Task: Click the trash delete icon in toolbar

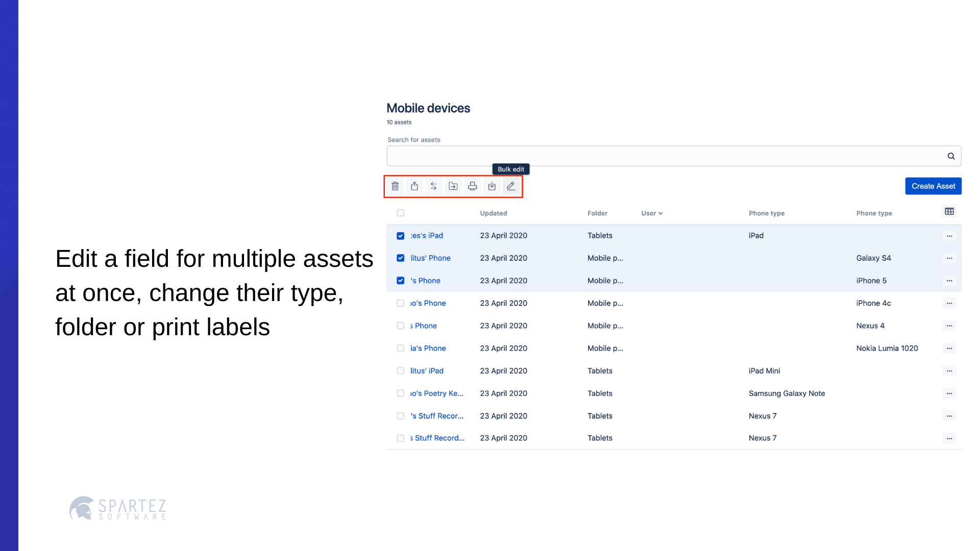Action: pos(395,186)
